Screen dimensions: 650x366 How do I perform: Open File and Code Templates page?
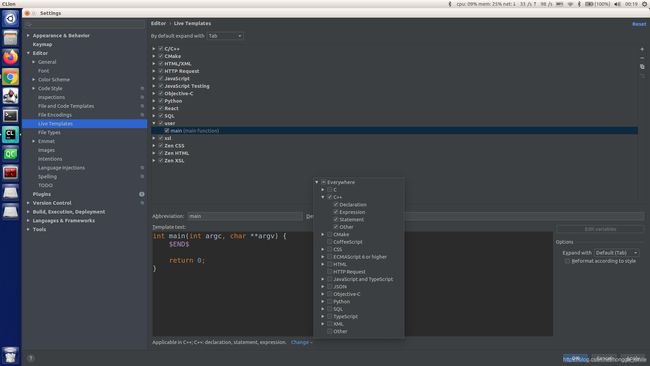pos(66,106)
